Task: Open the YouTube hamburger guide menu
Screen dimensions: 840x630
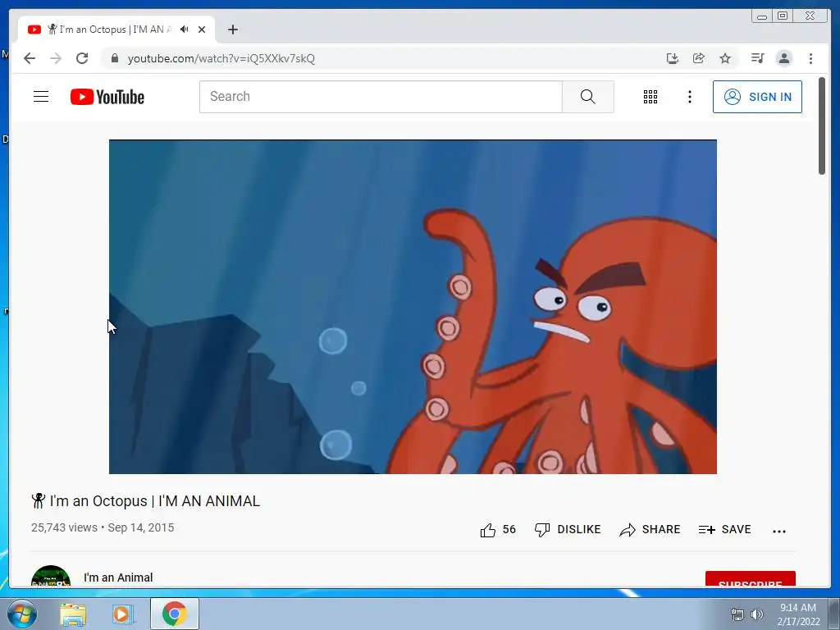Action: [x=41, y=97]
